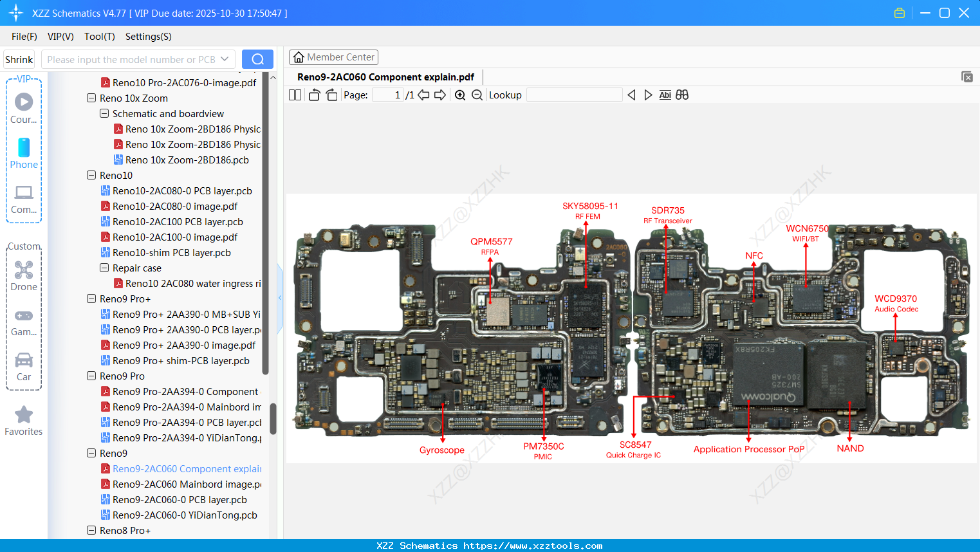Find previous lookup result triangle
This screenshot has height=552, width=980.
pyautogui.click(x=631, y=95)
